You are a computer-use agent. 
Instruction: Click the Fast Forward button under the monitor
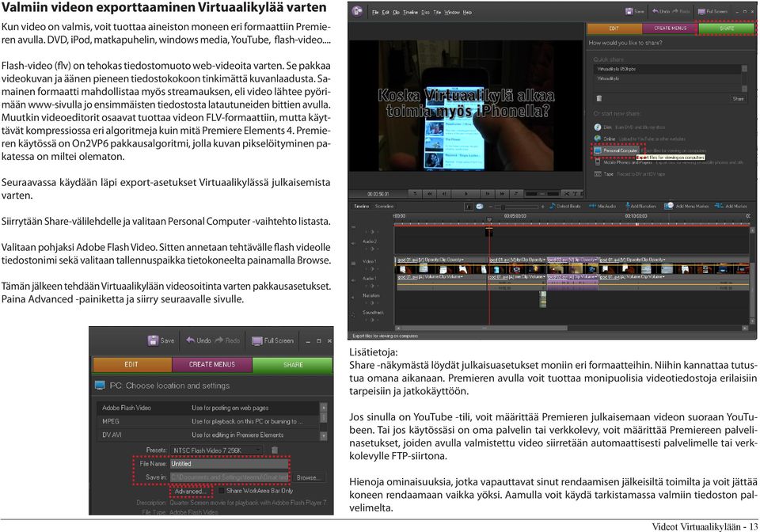(503, 193)
